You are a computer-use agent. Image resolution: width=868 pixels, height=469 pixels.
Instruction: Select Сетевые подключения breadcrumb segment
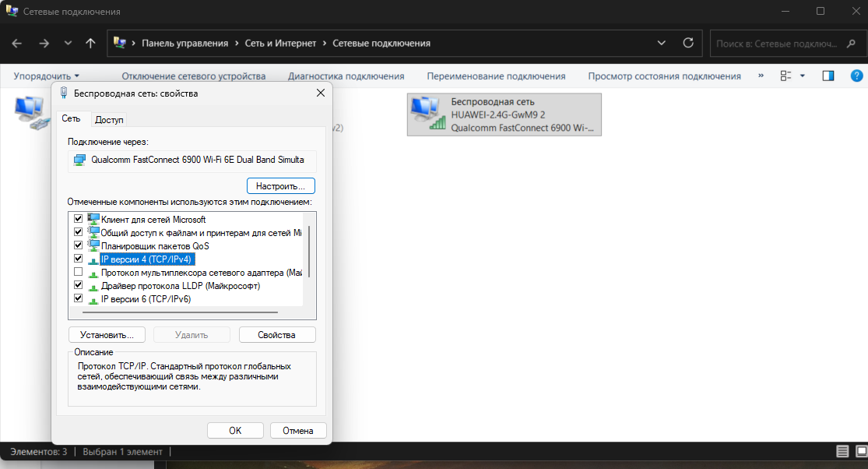click(x=381, y=43)
